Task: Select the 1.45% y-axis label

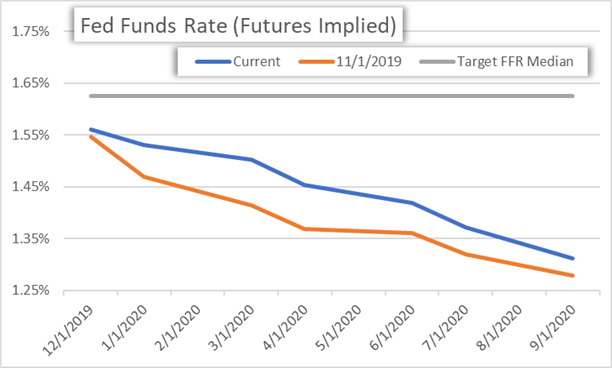Action: [x=31, y=187]
